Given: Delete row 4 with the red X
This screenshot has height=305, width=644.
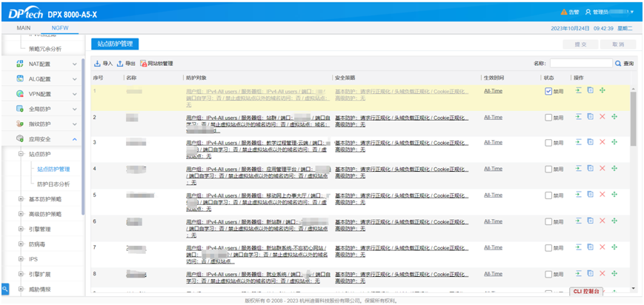Looking at the screenshot, I should coord(602,168).
